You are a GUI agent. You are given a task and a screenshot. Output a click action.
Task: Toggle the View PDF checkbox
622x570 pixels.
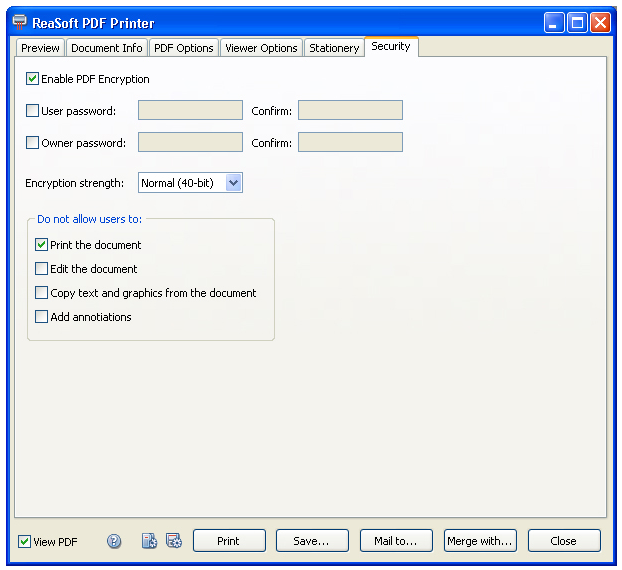pyautogui.click(x=24, y=541)
